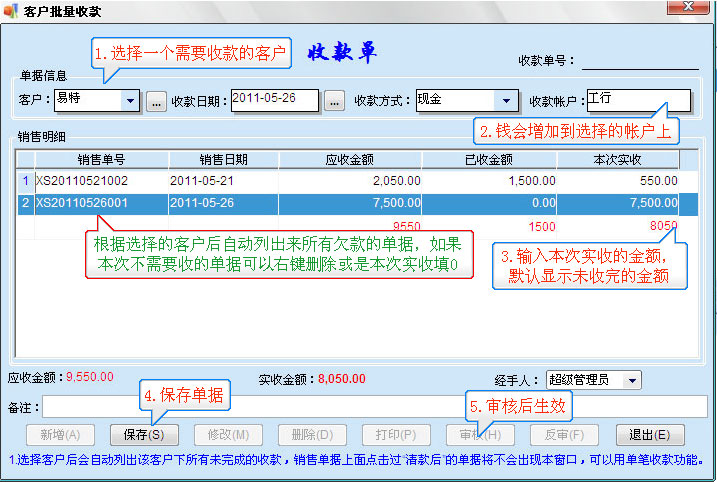717x482 pixels.
Task: Expand the 客户 dropdown showing 易特
Action: click(131, 101)
